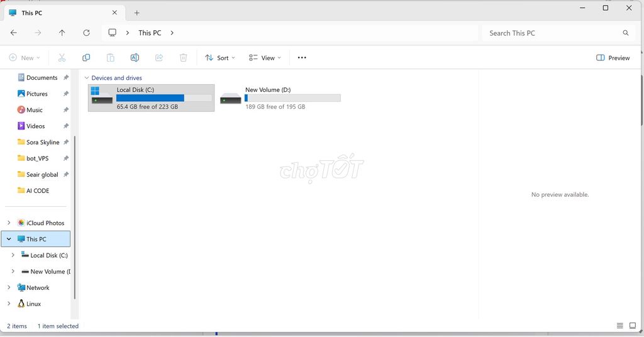Refresh the This PC view

pyautogui.click(x=86, y=33)
